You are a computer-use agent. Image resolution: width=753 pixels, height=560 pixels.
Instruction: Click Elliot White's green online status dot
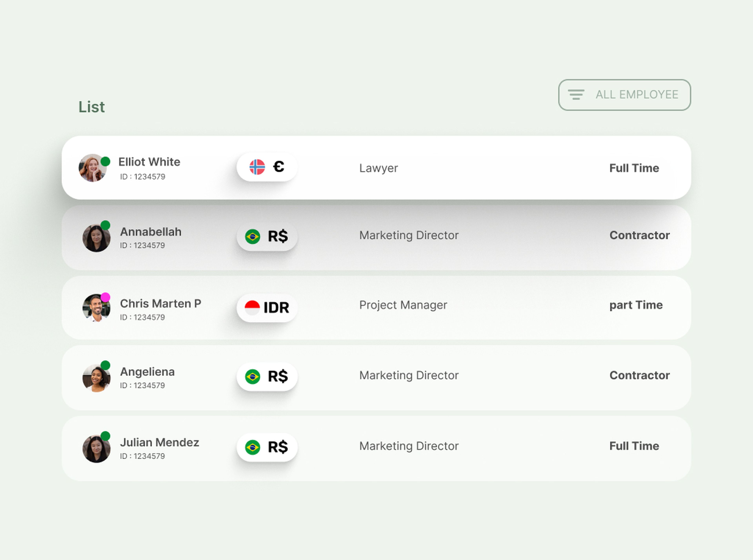(105, 161)
